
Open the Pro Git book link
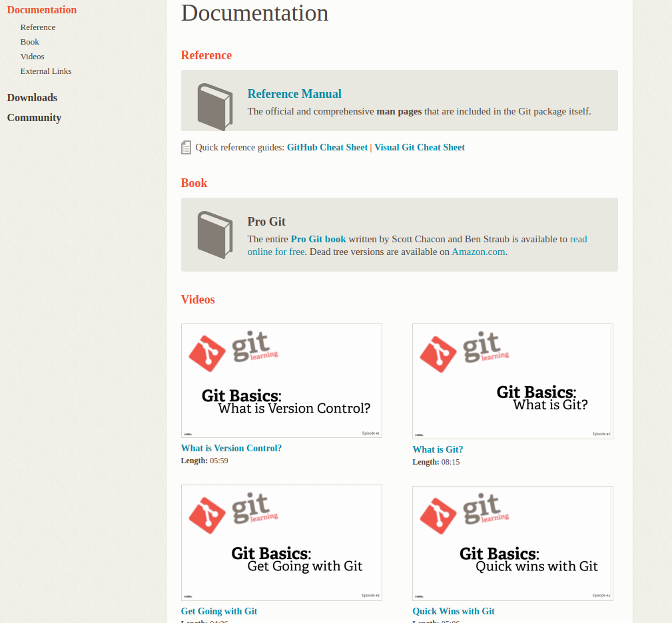click(x=318, y=239)
